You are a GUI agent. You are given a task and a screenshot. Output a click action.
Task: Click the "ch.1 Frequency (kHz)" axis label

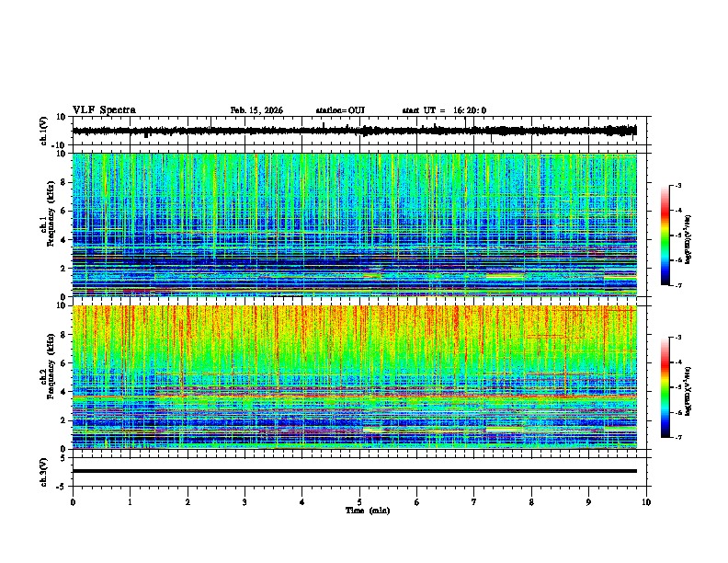(47, 214)
